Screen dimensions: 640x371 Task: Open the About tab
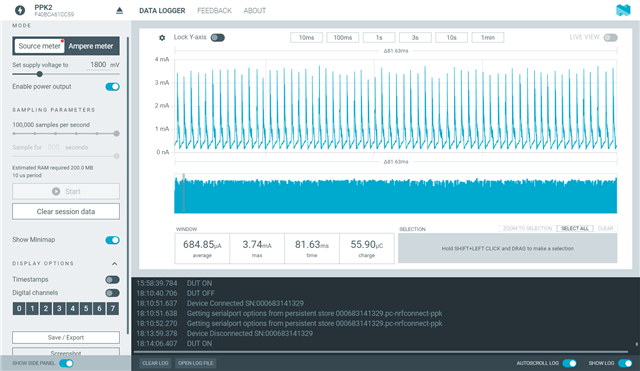(x=255, y=11)
